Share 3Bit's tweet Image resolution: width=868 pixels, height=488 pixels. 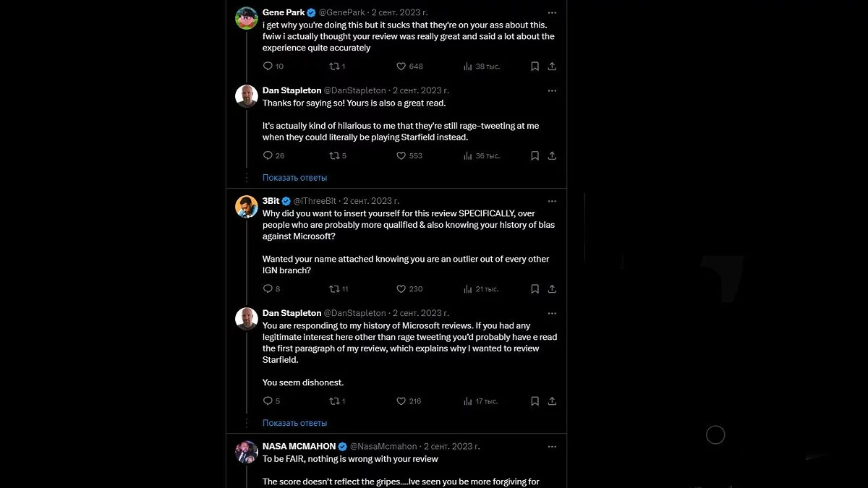(552, 289)
